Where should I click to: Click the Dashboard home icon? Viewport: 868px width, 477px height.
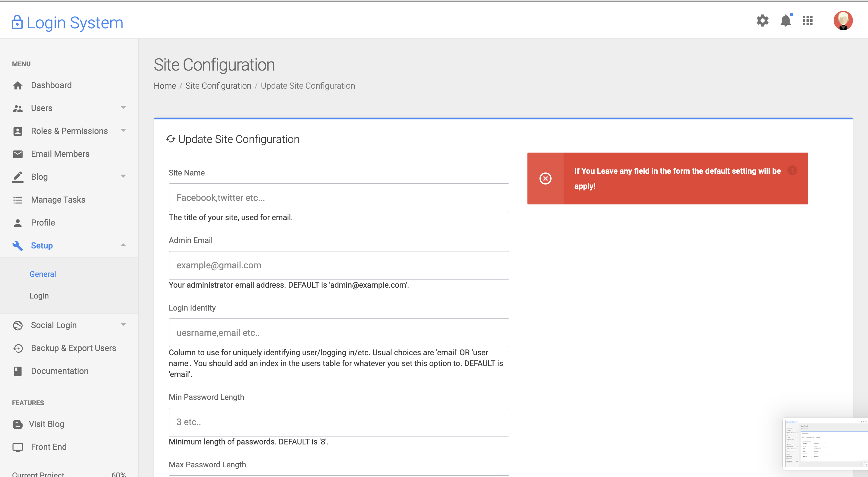coord(17,85)
